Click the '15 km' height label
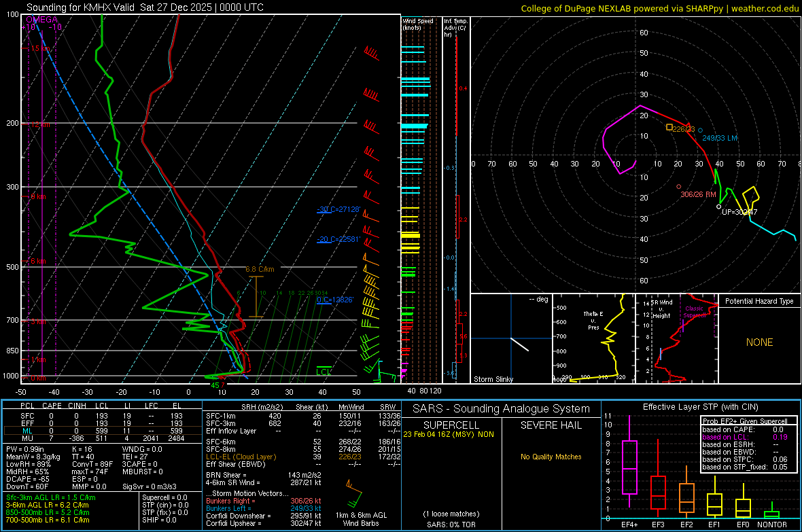Screen dimensions: 802x532 41,49
